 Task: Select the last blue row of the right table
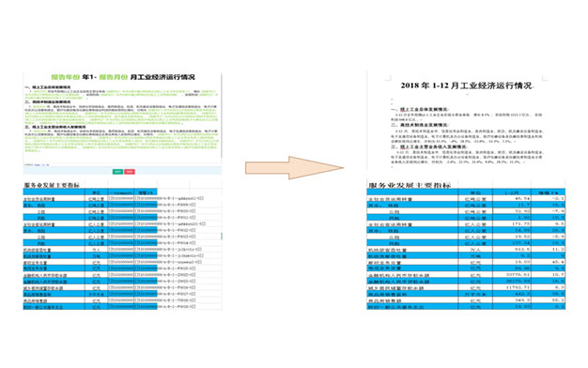(466, 307)
